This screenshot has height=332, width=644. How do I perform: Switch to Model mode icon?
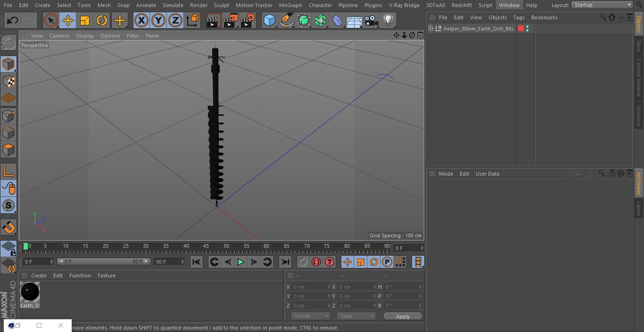point(8,64)
